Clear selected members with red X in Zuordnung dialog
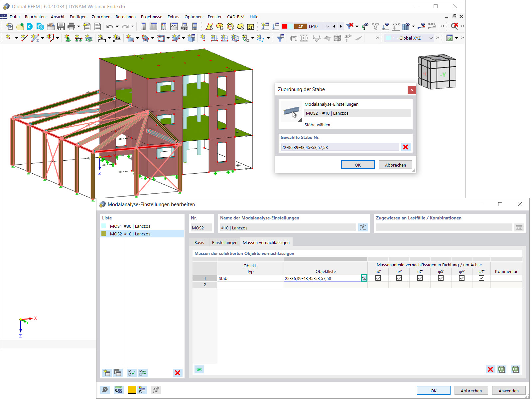 (x=406, y=147)
